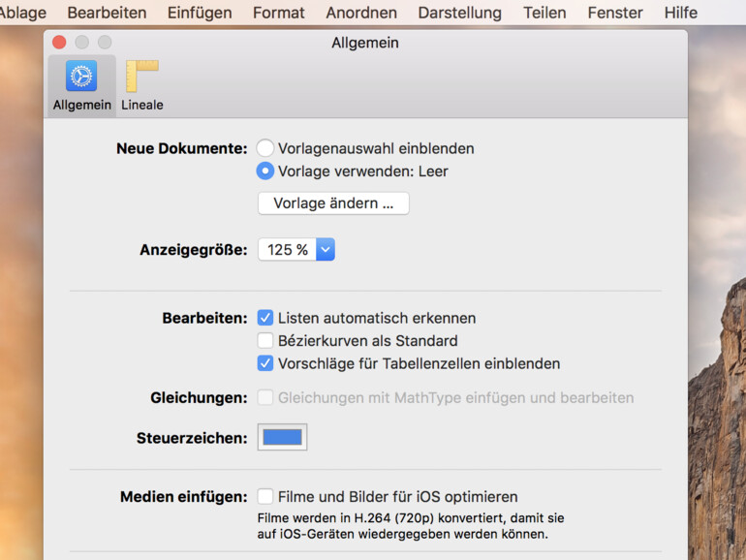Enable Filme und Bilder für iOS optimieren

265,497
